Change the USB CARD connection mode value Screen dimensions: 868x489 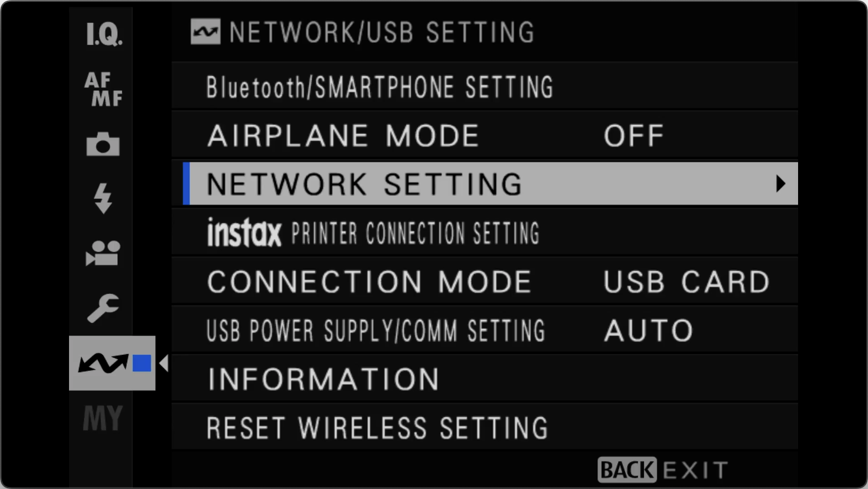pyautogui.click(x=686, y=282)
